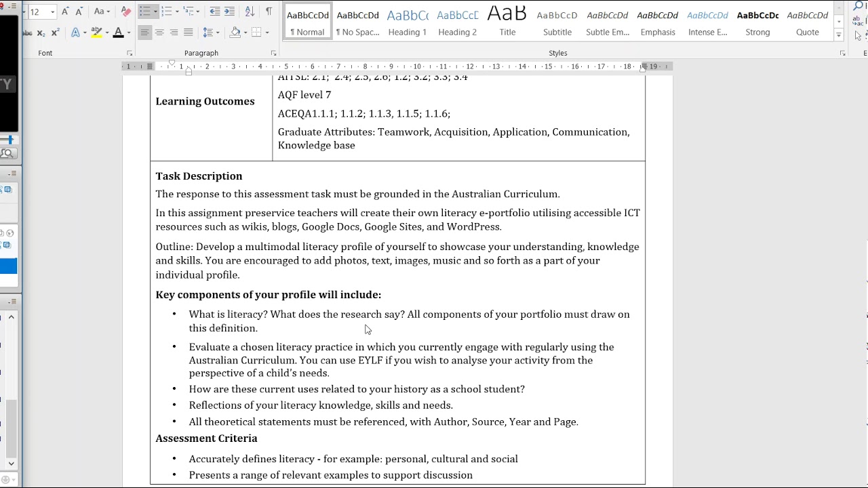Image resolution: width=868 pixels, height=488 pixels.
Task: Apply the No Spacing style
Action: point(358,22)
